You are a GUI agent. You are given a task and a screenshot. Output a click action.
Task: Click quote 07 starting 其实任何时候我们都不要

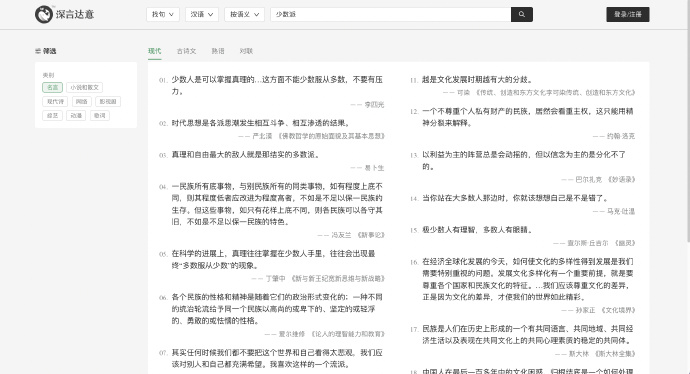click(277, 359)
